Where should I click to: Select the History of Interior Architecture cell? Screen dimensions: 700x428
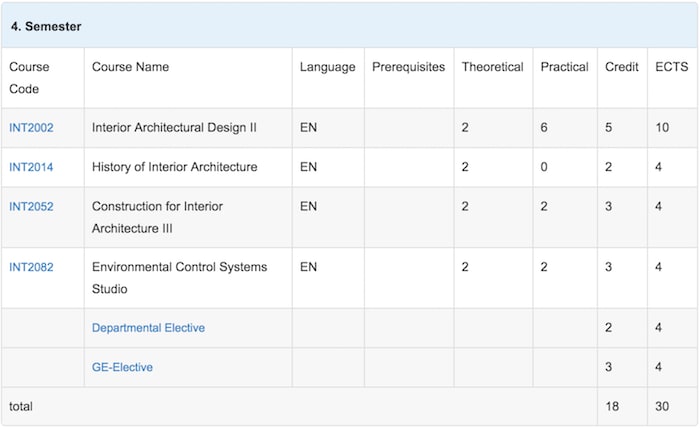coord(188,167)
